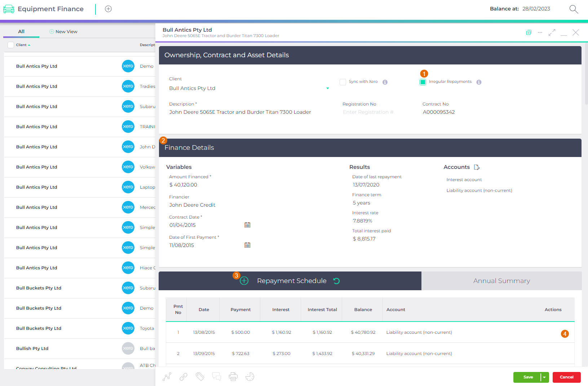This screenshot has width=588, height=386.
Task: Switch to the All view tab
Action: [x=21, y=32]
